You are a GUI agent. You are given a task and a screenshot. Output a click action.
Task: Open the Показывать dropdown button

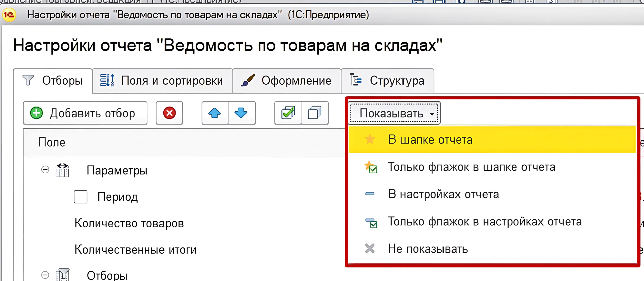(x=394, y=113)
